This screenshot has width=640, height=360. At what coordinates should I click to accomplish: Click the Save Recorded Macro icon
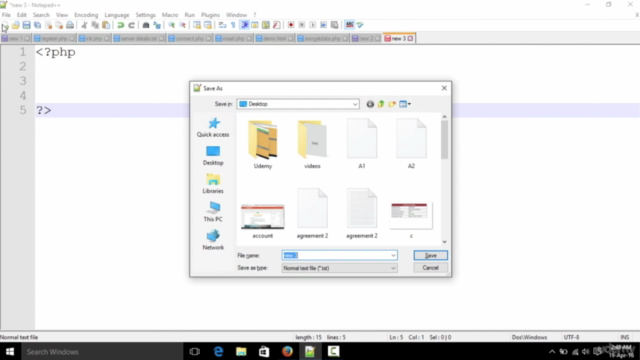(335, 25)
